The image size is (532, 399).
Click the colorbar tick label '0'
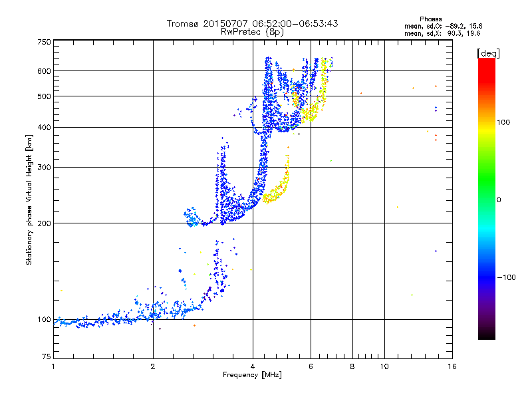pyautogui.click(x=499, y=200)
